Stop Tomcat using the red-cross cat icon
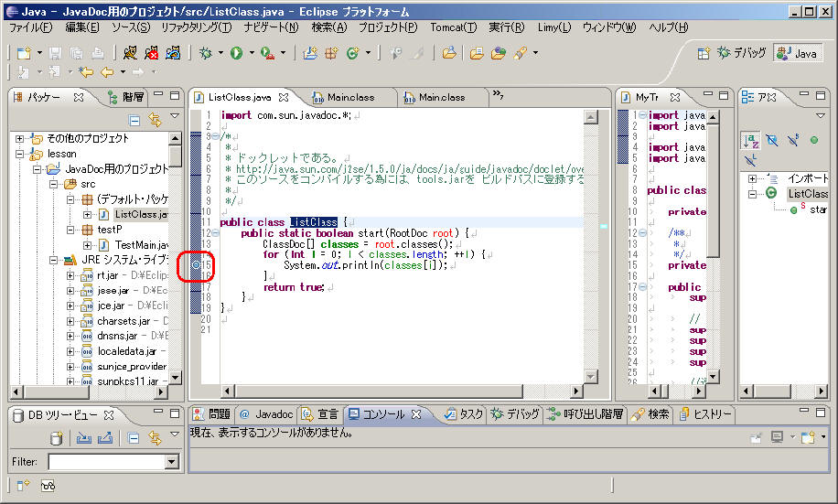The width and height of the screenshot is (838, 504). tap(151, 53)
